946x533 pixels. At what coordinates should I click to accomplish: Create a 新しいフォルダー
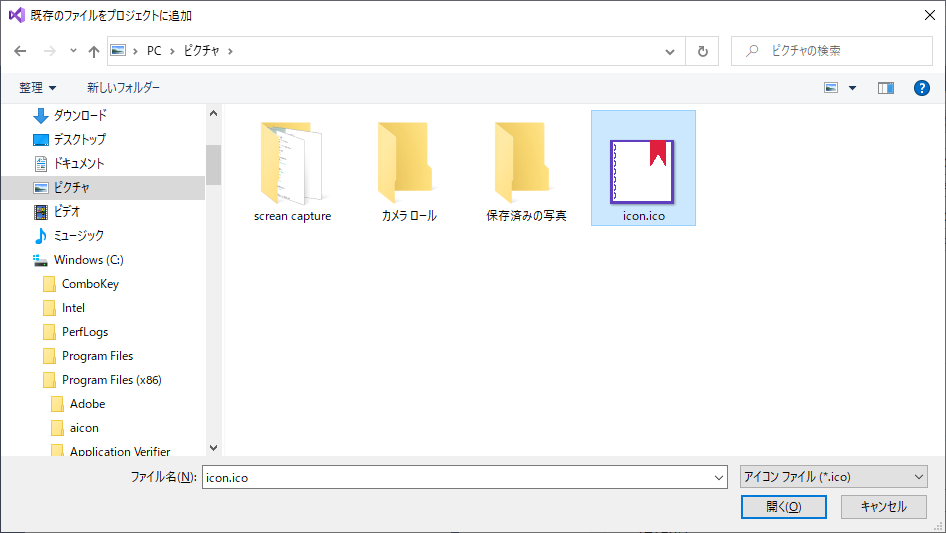[123, 88]
